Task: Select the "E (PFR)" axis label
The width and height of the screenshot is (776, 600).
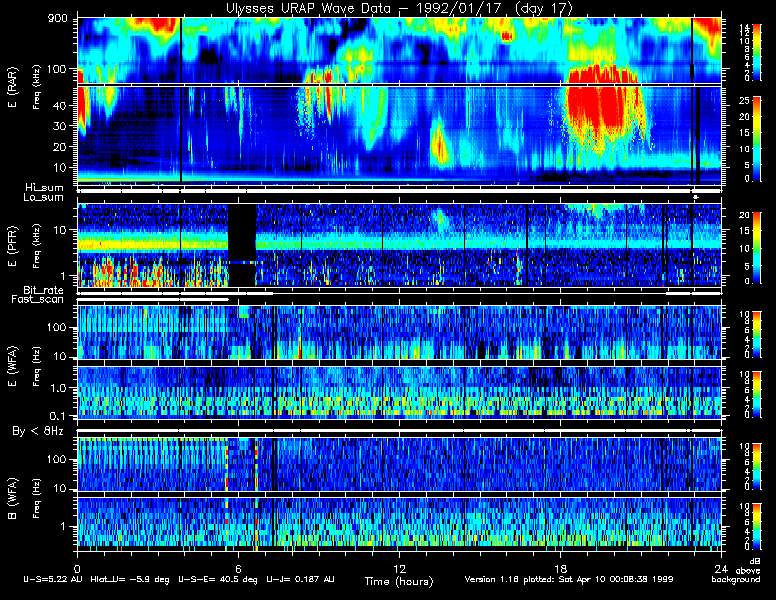Action: tap(12, 246)
